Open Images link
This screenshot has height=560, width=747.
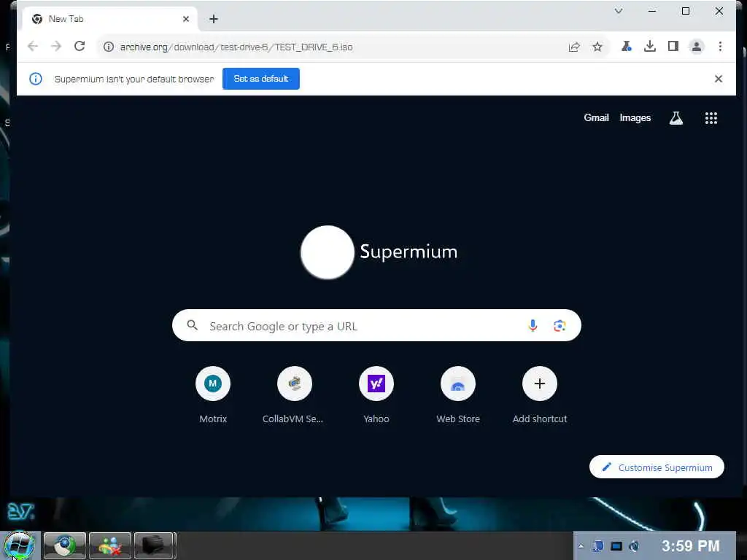tap(635, 117)
